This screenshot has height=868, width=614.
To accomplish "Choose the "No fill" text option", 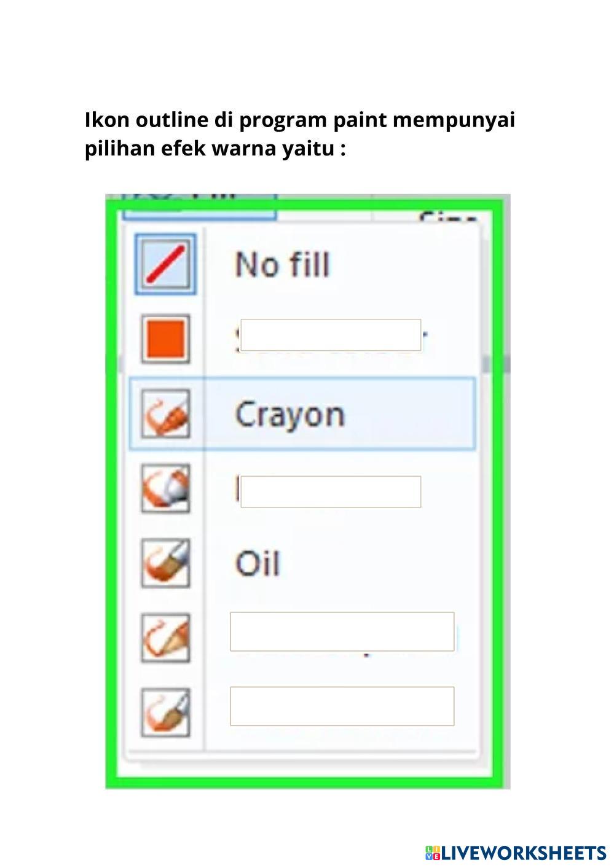I will (282, 265).
